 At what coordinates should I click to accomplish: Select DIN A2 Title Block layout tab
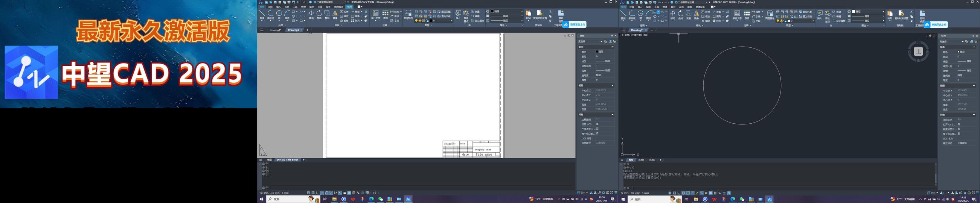288,160
